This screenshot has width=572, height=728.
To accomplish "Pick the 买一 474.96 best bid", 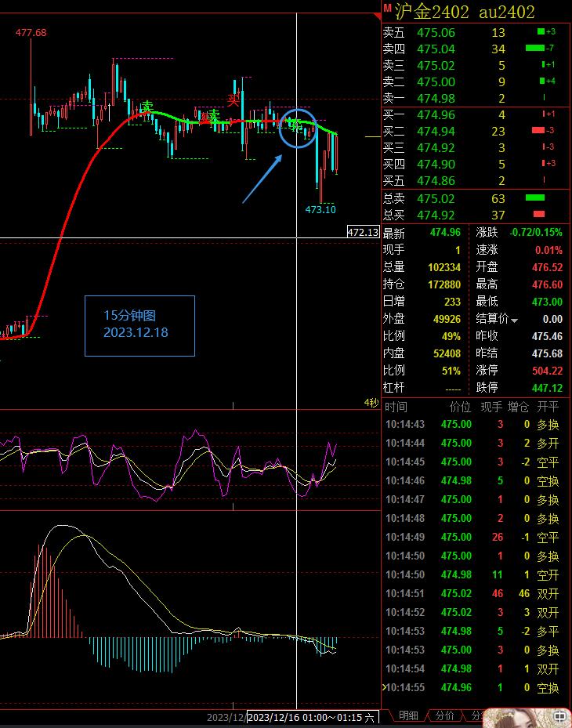I will pos(476,114).
